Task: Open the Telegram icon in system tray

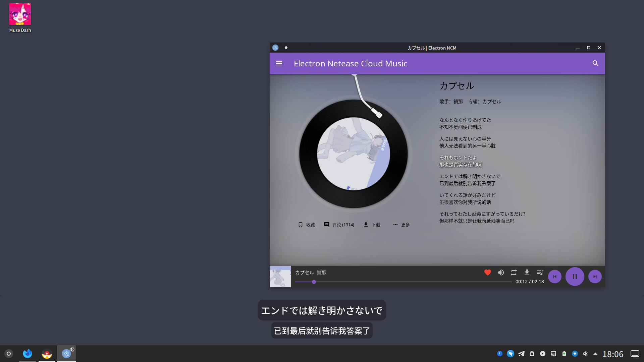Action: click(x=521, y=354)
